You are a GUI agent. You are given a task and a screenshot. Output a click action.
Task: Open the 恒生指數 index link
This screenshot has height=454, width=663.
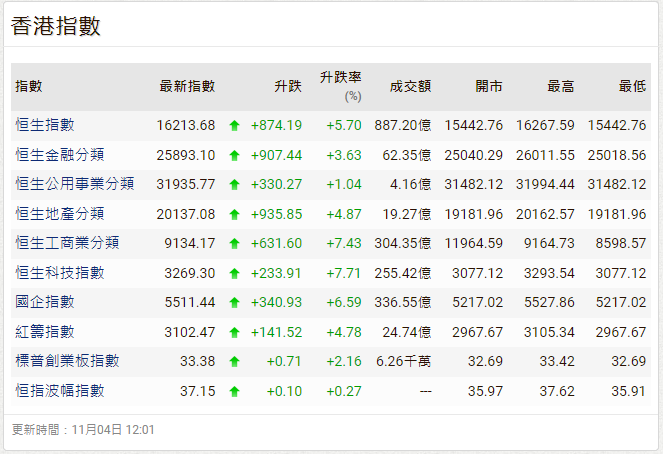[x=45, y=125]
